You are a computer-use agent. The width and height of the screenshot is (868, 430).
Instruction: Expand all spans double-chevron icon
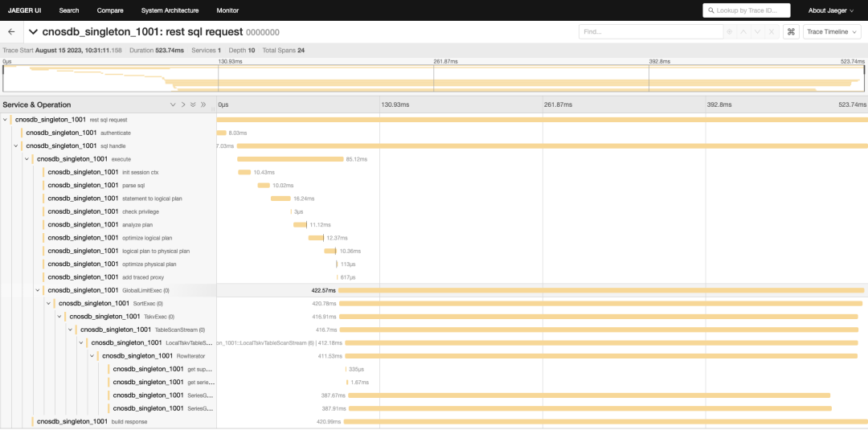click(193, 104)
